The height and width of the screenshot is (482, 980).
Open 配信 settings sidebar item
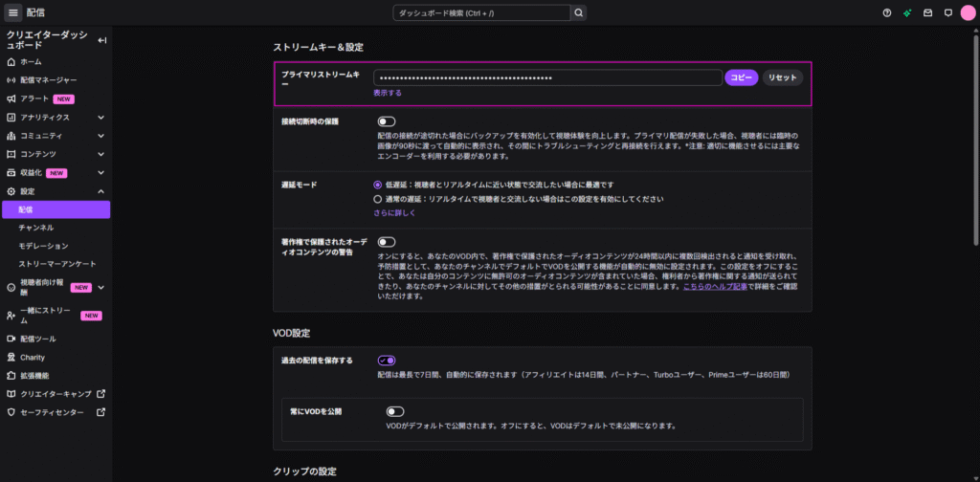(x=56, y=209)
